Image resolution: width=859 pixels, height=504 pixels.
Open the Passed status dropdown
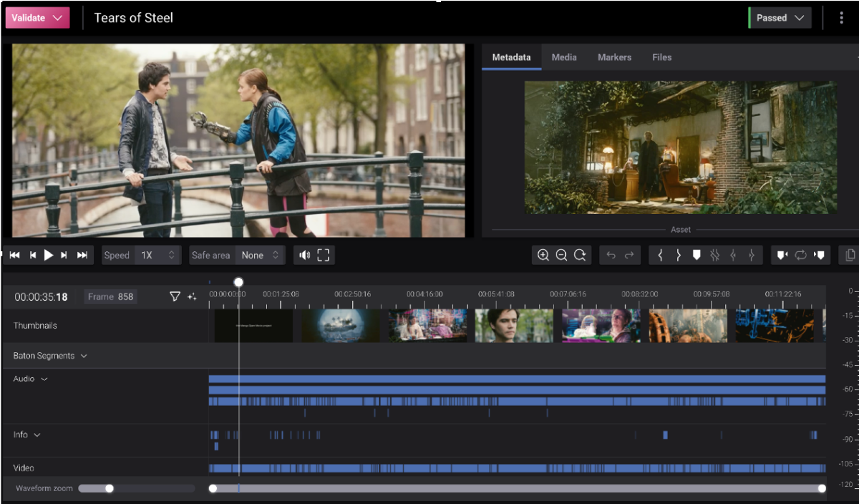pyautogui.click(x=780, y=18)
